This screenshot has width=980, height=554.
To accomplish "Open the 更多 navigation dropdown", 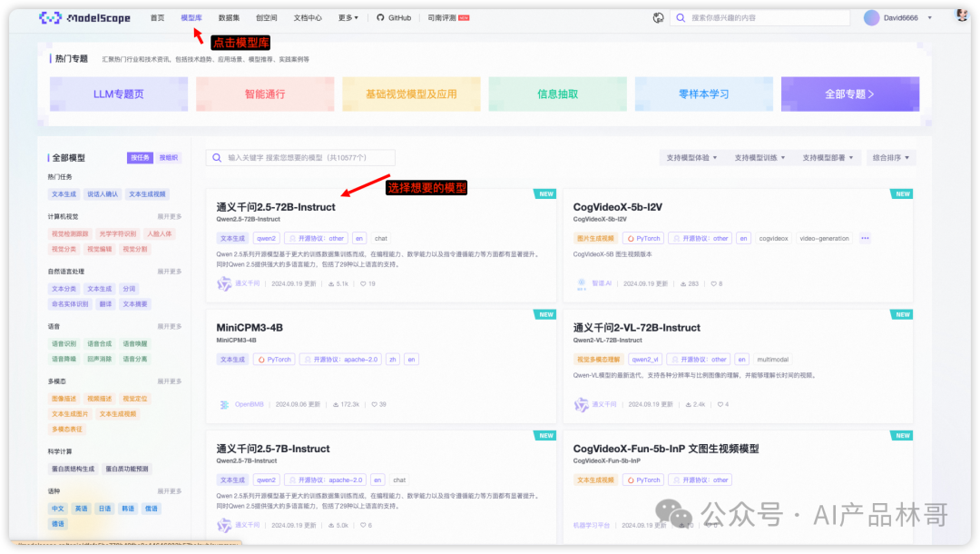I will point(348,18).
